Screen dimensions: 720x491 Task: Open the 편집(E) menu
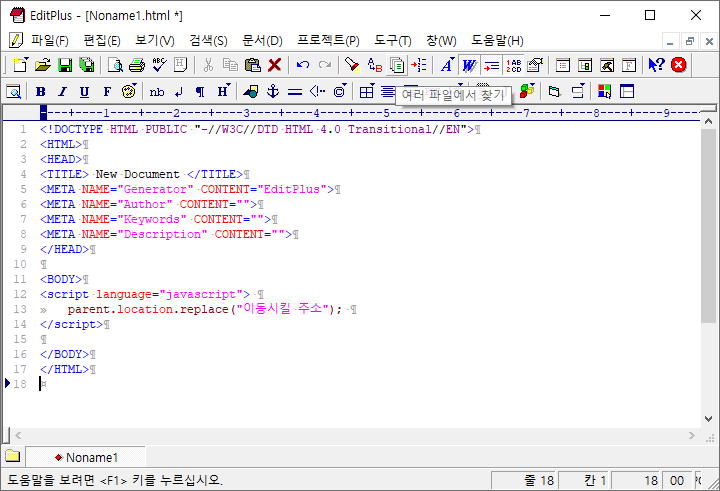click(102, 41)
